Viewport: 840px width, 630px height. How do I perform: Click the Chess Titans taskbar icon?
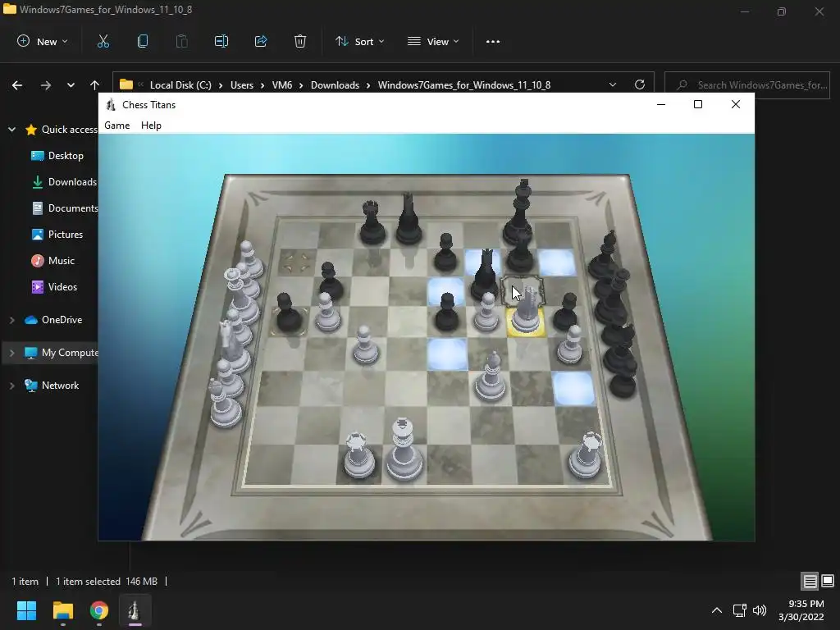click(135, 610)
